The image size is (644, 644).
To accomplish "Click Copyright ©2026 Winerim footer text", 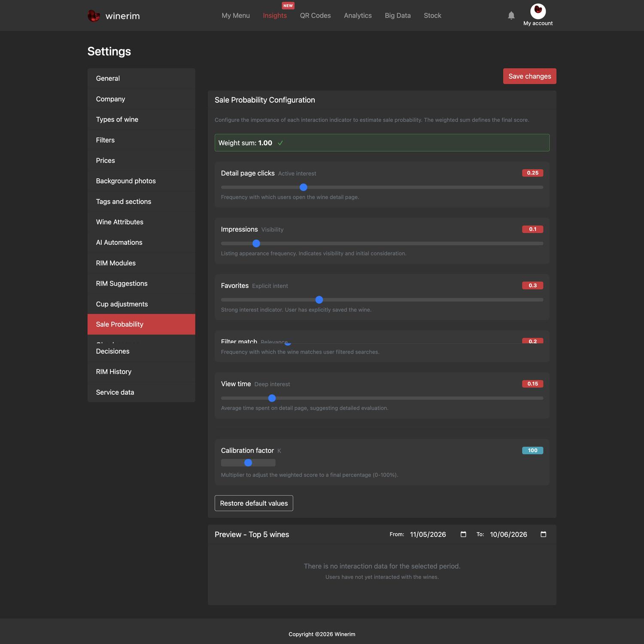I will pyautogui.click(x=322, y=634).
